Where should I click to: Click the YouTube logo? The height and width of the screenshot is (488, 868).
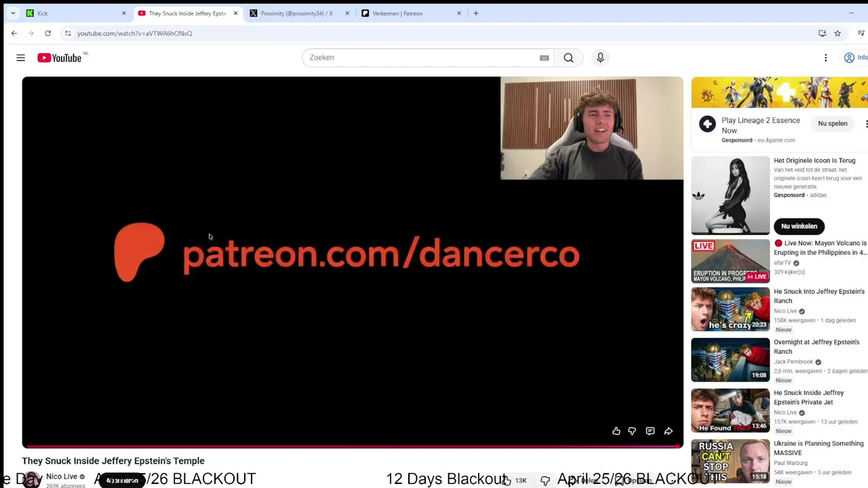(x=60, y=58)
